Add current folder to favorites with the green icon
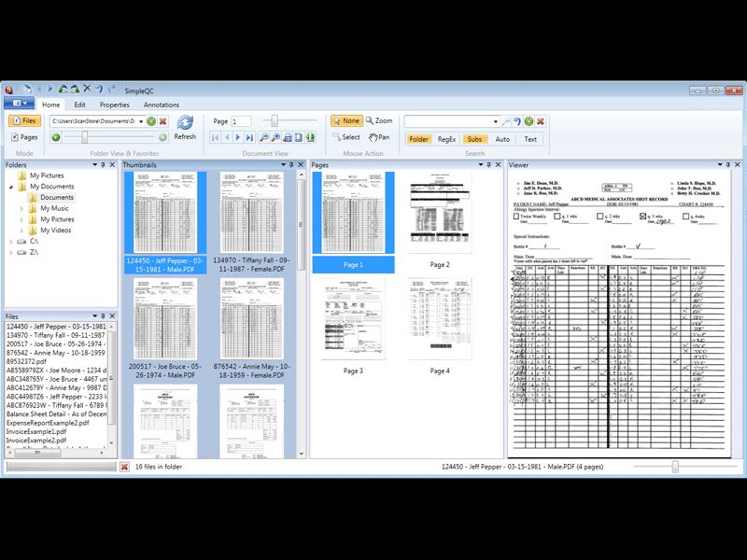 point(151,121)
